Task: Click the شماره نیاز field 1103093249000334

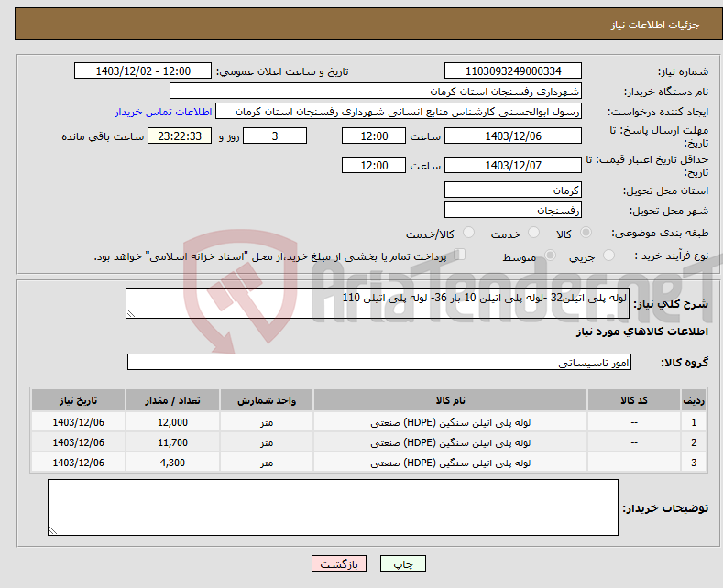Action: tap(513, 71)
